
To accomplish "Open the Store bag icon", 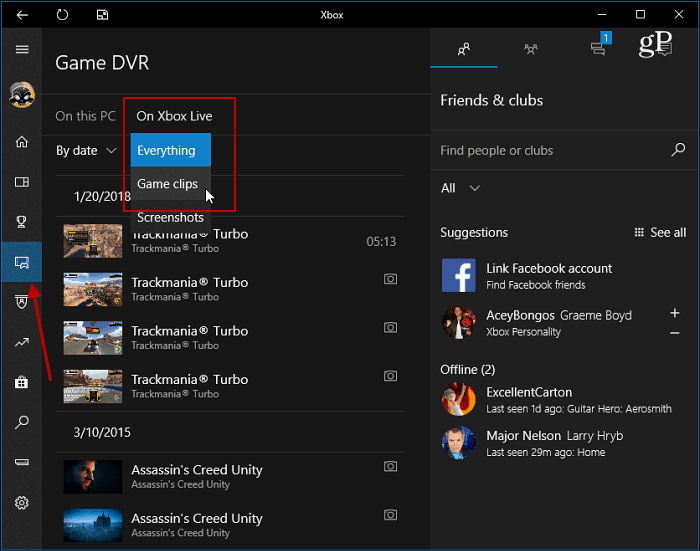I will point(21,382).
